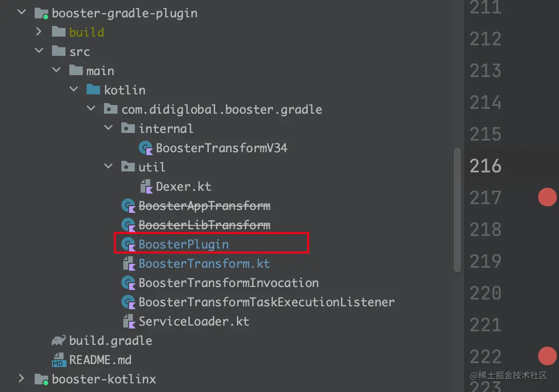
Task: Expand the booster-kotlinx module
Action: point(21,378)
